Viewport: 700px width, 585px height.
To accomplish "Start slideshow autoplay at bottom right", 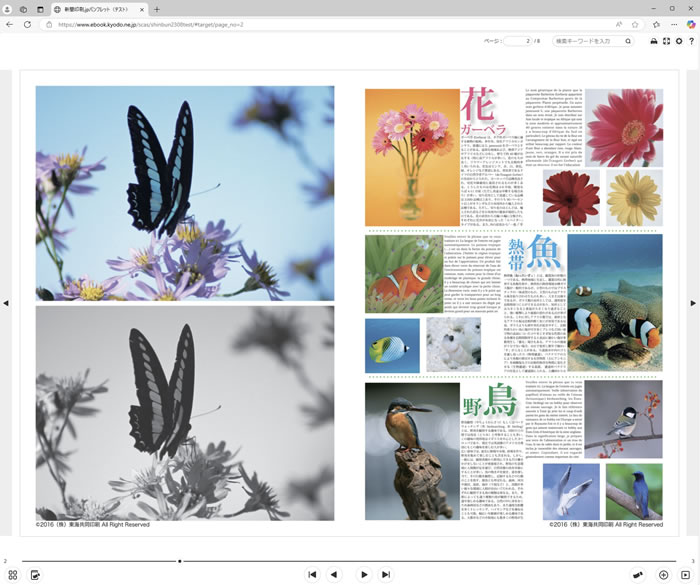I will coord(686,575).
